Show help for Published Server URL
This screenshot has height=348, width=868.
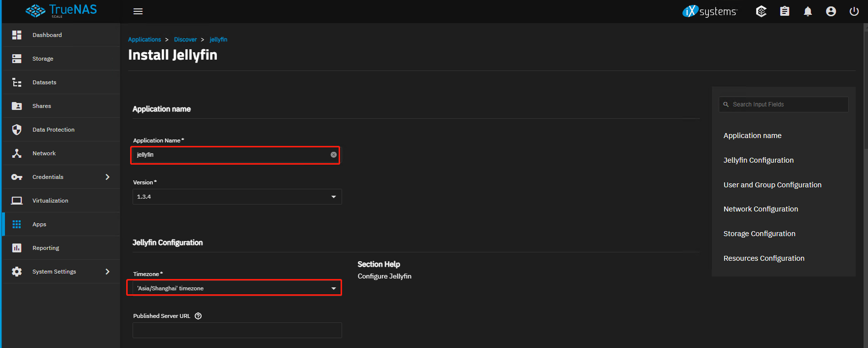[198, 316]
